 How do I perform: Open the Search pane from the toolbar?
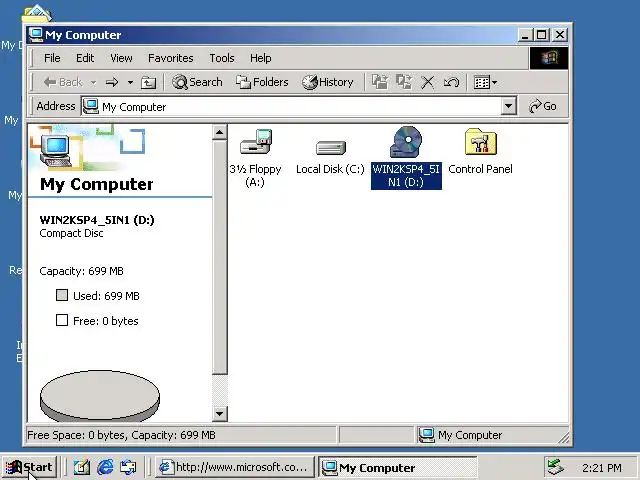[x=197, y=82]
